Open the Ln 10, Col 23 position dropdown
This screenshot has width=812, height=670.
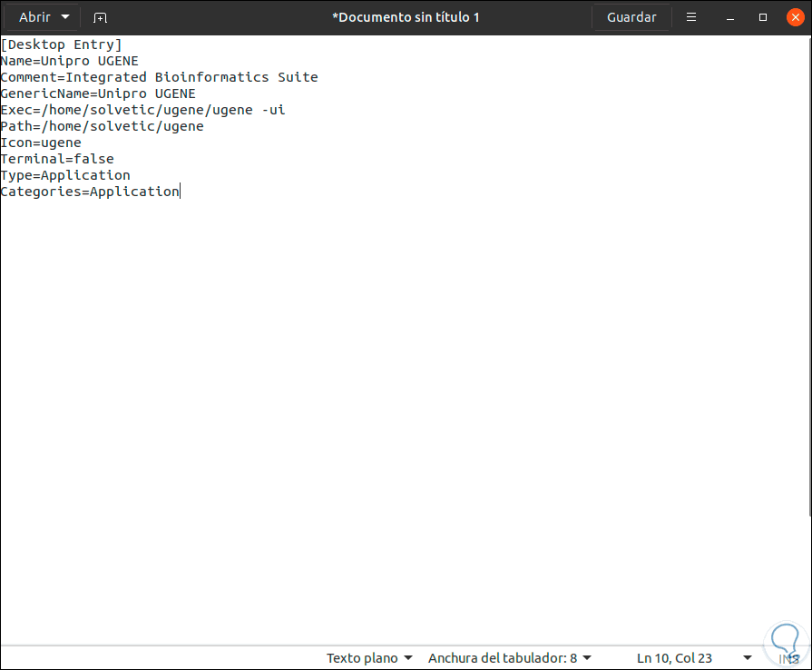pos(694,658)
